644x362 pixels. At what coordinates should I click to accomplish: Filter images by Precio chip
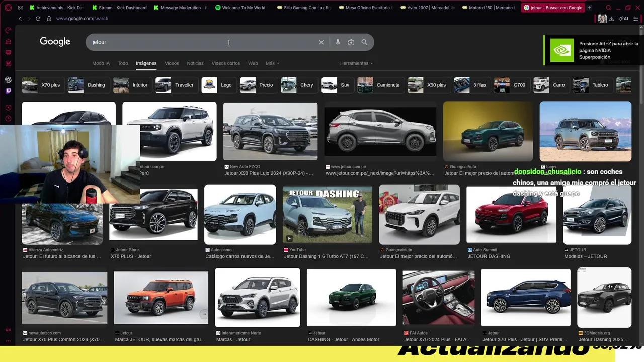(x=258, y=85)
